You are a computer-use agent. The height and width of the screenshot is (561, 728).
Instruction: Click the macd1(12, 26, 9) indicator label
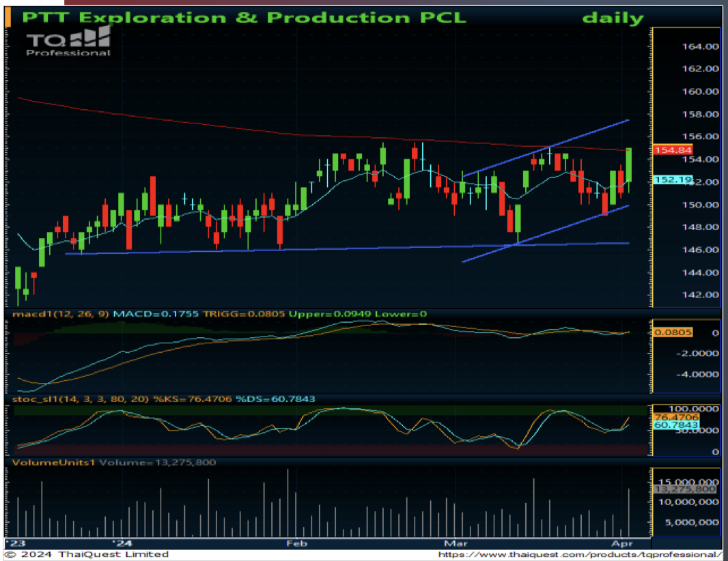[x=61, y=314]
